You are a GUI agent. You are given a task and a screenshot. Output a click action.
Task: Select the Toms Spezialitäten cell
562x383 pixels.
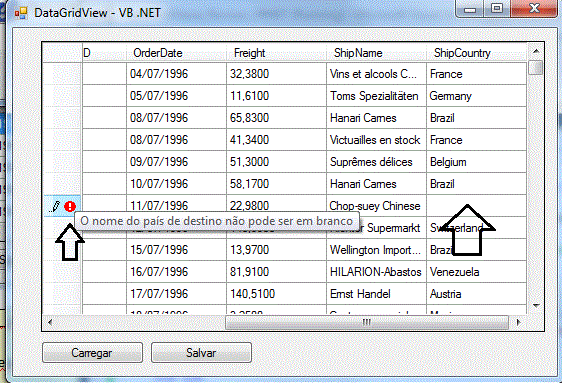tap(376, 96)
